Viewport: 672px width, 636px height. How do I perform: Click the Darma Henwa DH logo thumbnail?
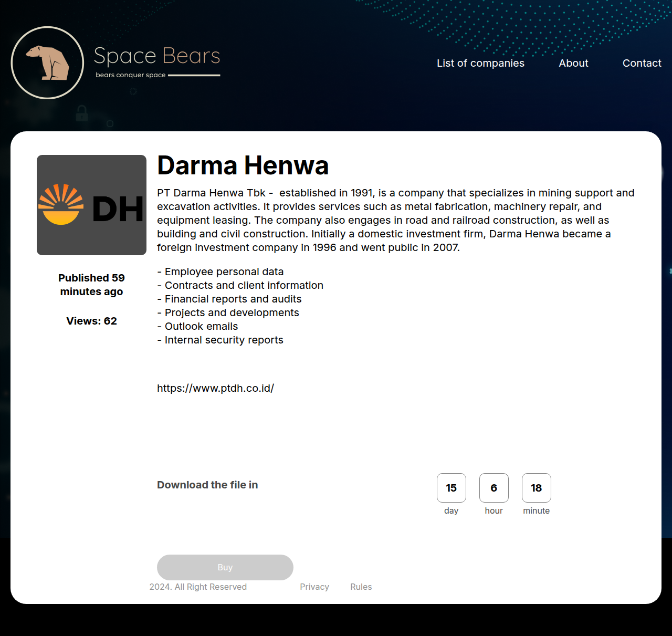pyautogui.click(x=91, y=205)
